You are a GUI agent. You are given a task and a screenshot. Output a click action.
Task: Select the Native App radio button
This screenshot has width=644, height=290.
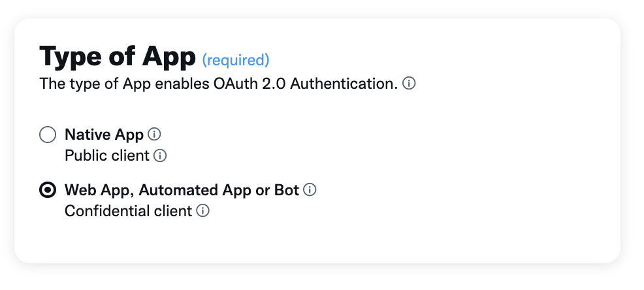[x=48, y=135]
